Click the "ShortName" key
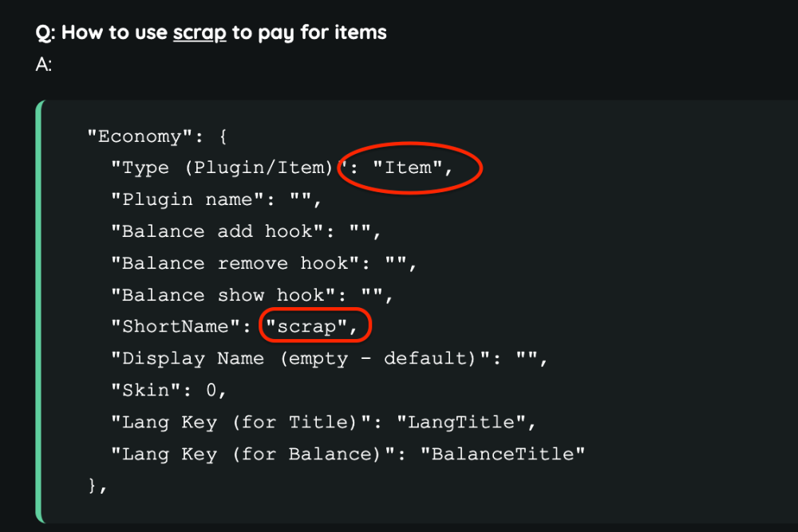The width and height of the screenshot is (798, 532). [x=182, y=327]
